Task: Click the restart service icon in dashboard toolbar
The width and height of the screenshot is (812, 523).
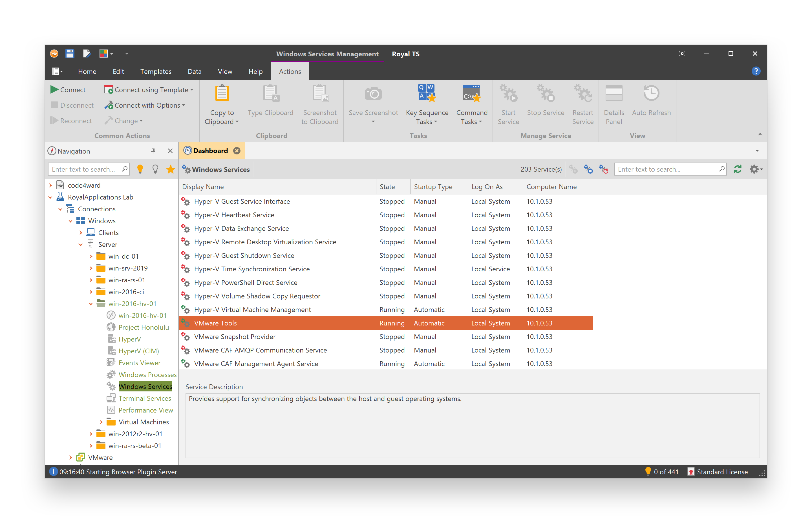Action: (x=603, y=169)
